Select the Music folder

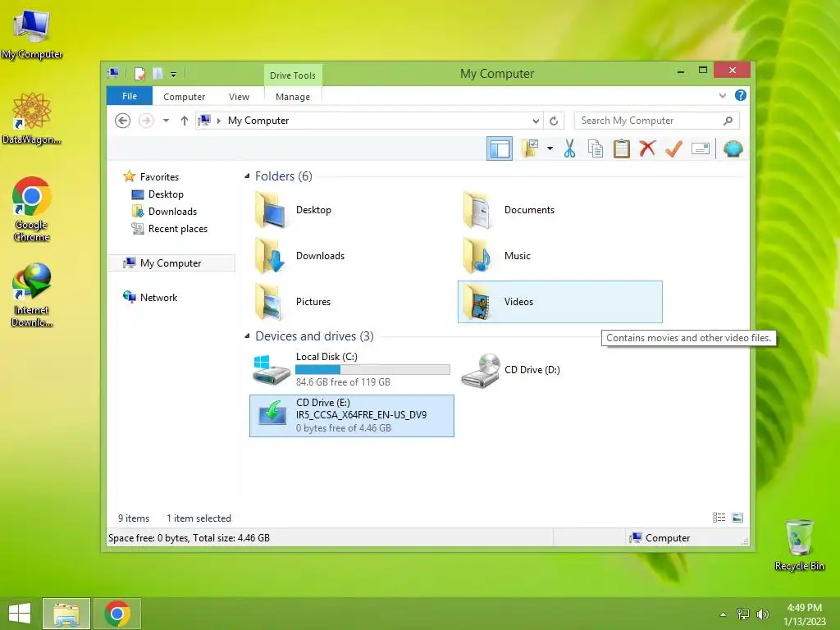pyautogui.click(x=559, y=256)
